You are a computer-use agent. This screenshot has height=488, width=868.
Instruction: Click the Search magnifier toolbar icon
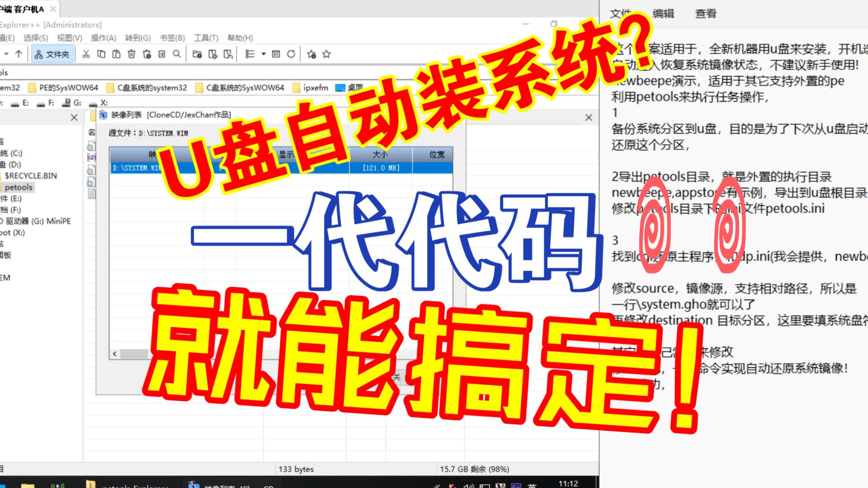[x=177, y=54]
